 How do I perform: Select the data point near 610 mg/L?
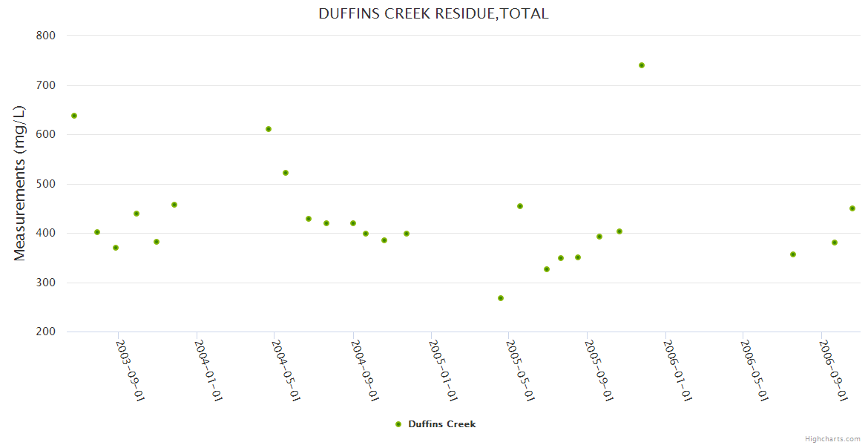click(x=269, y=129)
